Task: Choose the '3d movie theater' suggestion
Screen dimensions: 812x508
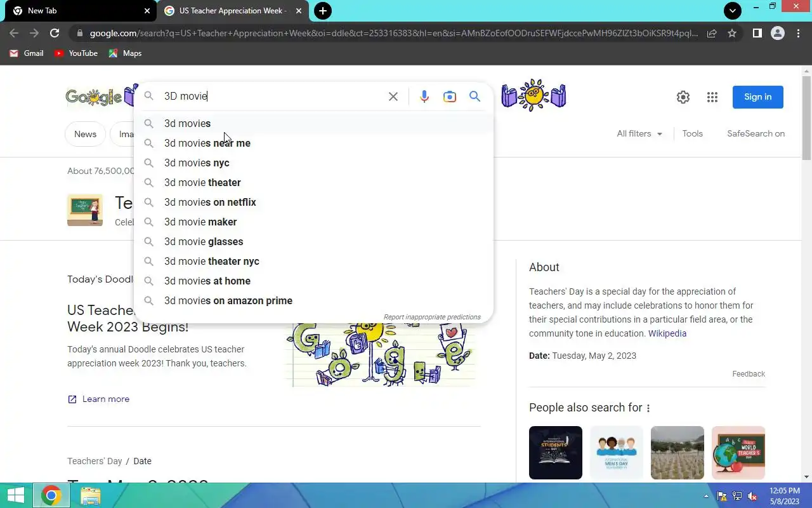Action: [x=313, y=182]
